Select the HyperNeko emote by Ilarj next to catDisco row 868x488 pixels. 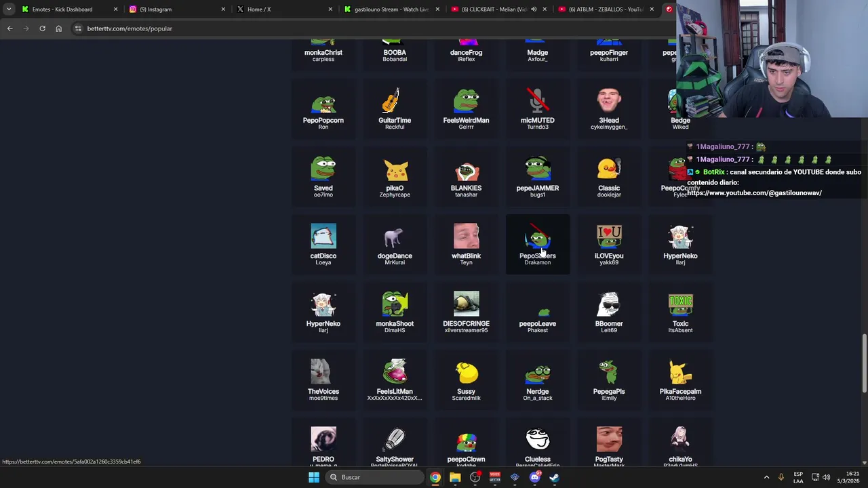pos(680,244)
